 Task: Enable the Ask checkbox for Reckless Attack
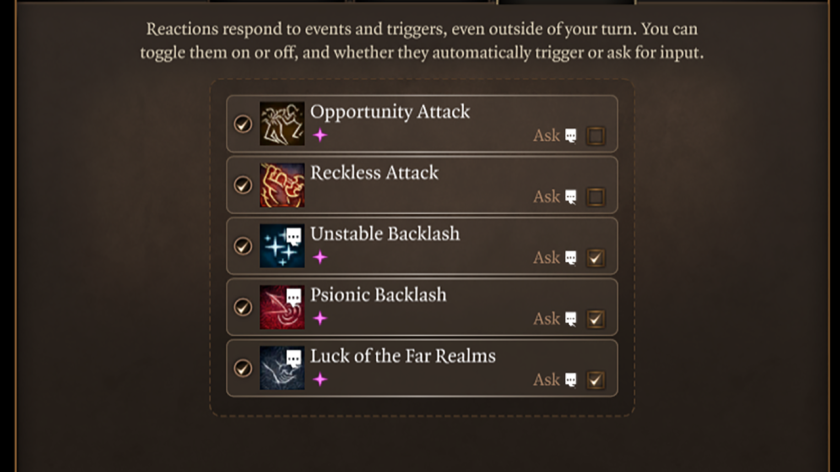tap(596, 197)
